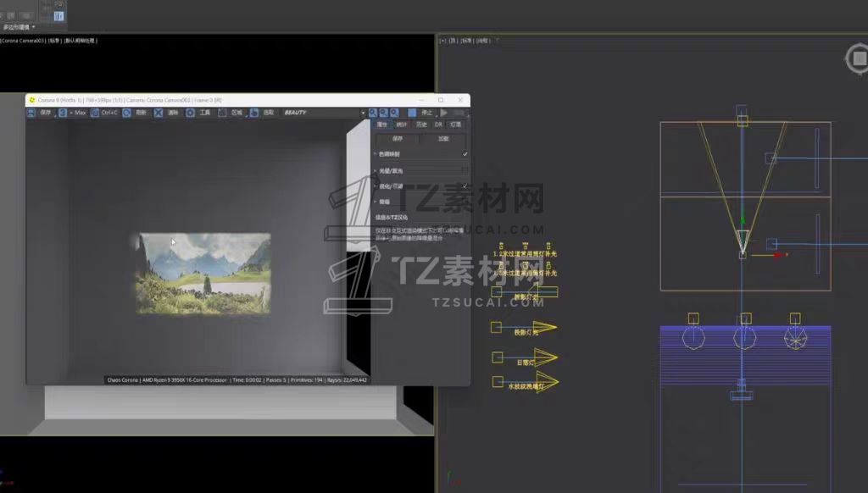Expand the 光晕/眩光 section arrow
868x493 pixels.
coord(376,170)
